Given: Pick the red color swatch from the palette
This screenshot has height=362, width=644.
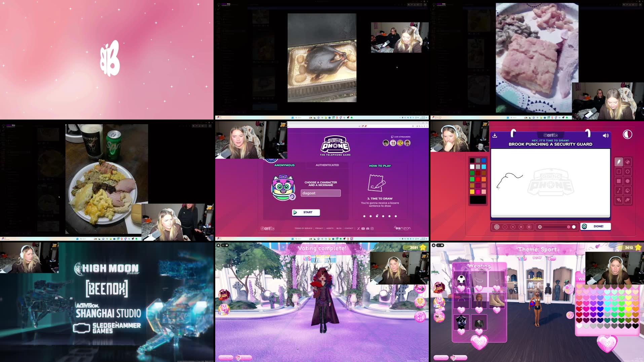Looking at the screenshot, I should pyautogui.click(x=478, y=179).
